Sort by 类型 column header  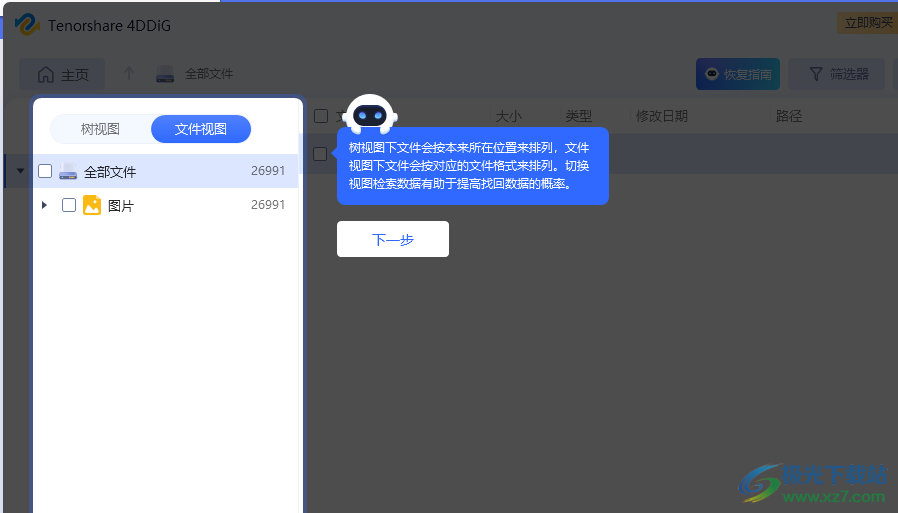point(578,116)
